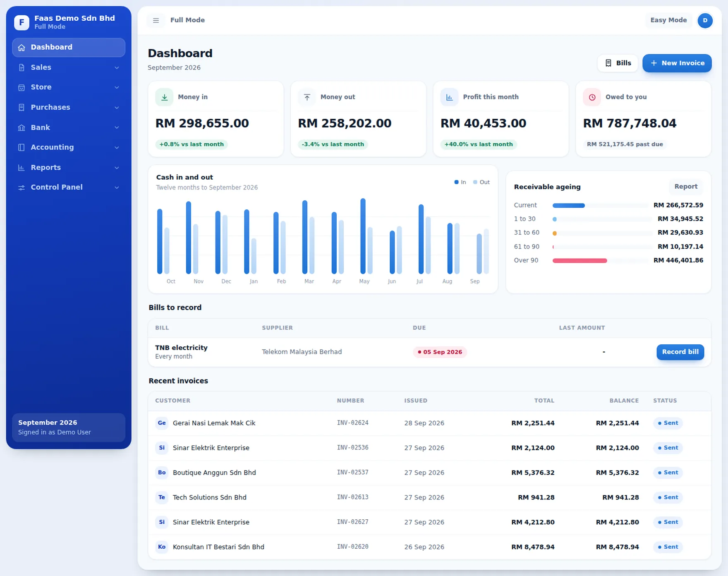Click the Si avatar beside INV-02536

(162, 448)
